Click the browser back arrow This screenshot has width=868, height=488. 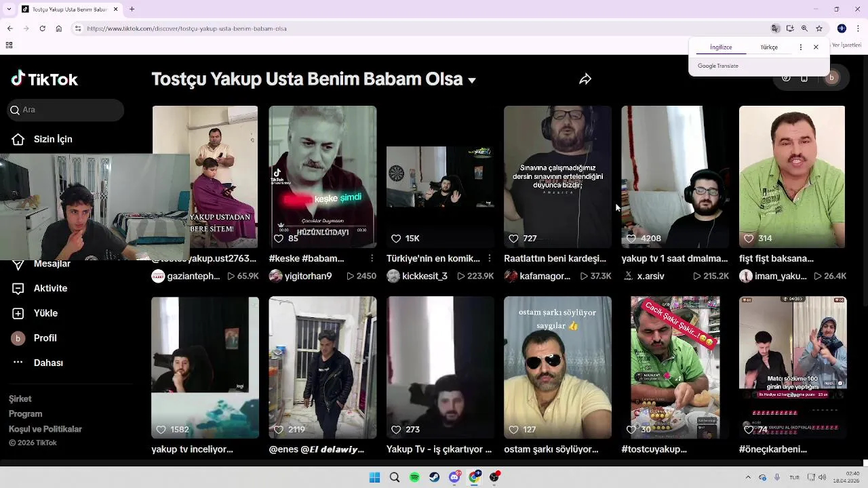(x=9, y=28)
